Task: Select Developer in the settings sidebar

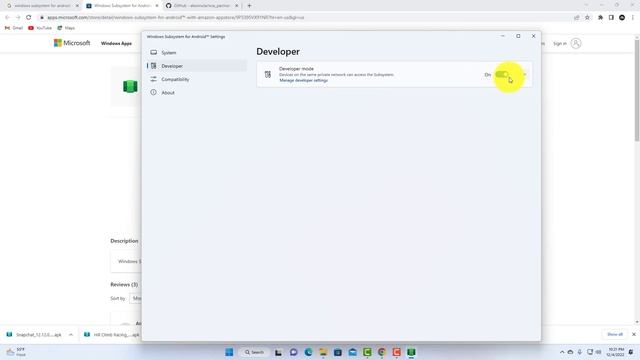Action: pos(197,66)
